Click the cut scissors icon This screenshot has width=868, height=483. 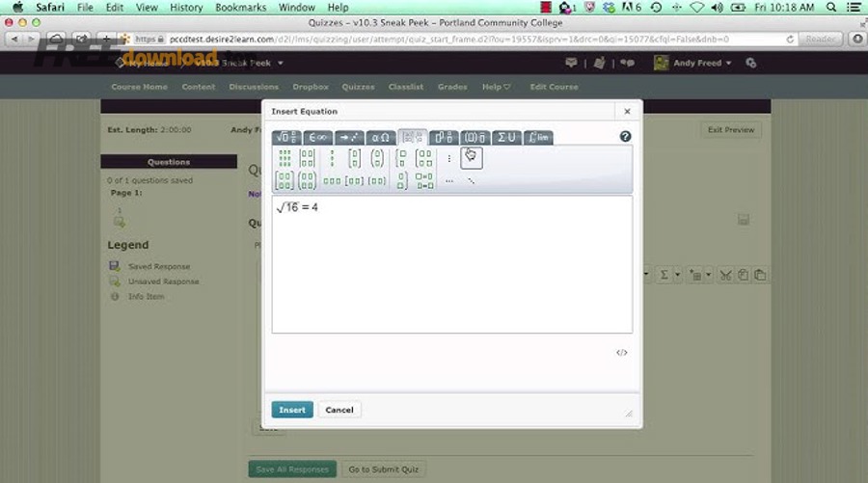coord(725,275)
